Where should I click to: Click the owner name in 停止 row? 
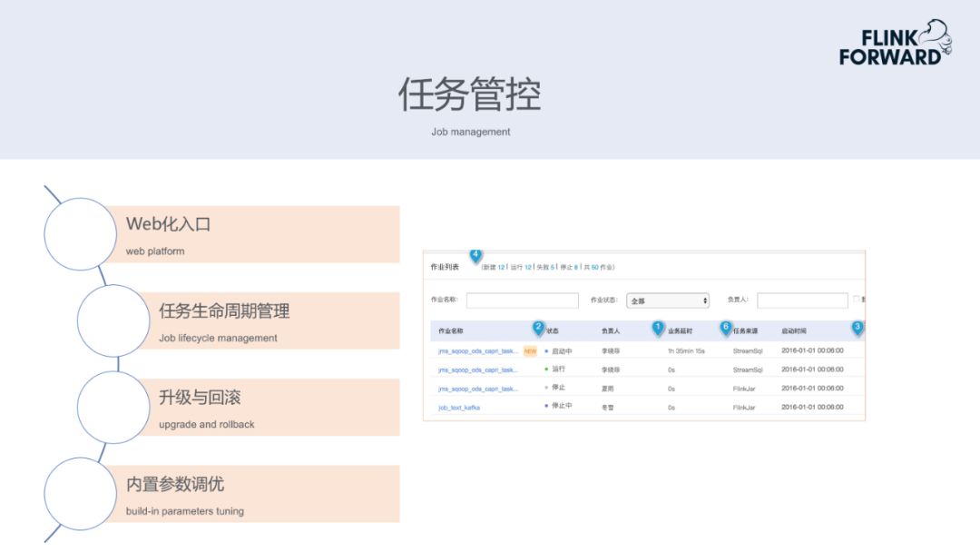(607, 389)
